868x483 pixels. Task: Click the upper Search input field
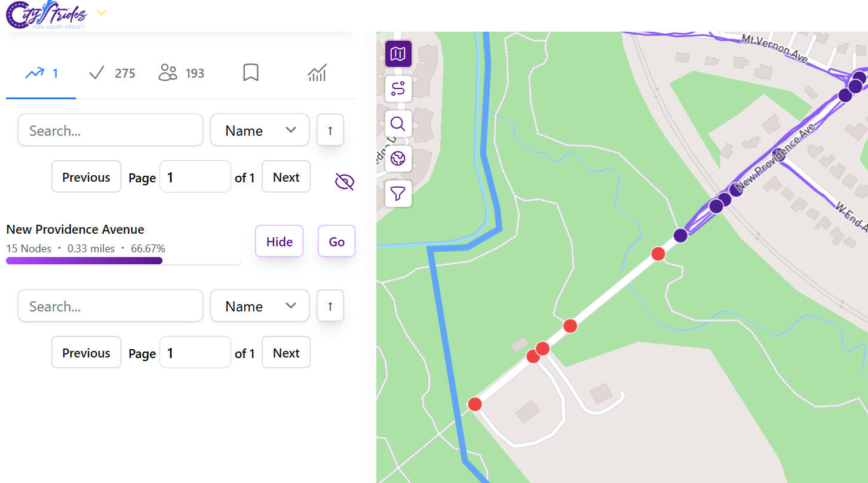[111, 130]
